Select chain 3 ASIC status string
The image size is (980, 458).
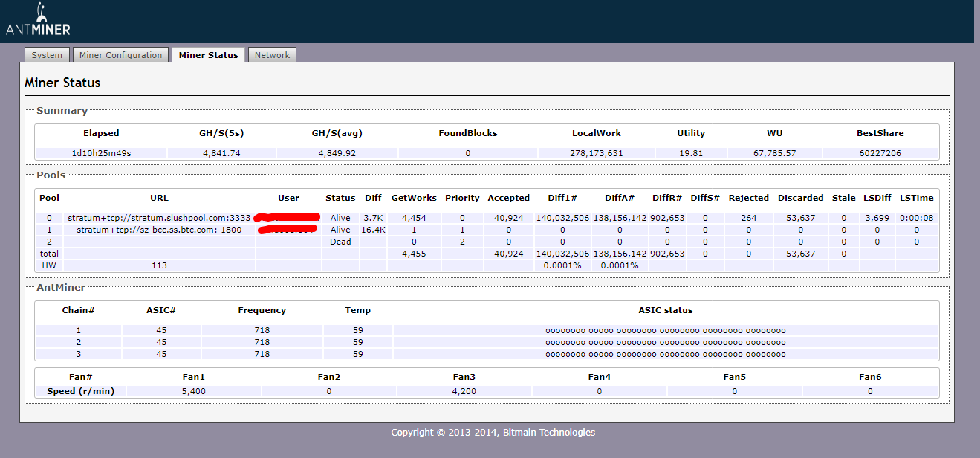click(666, 354)
